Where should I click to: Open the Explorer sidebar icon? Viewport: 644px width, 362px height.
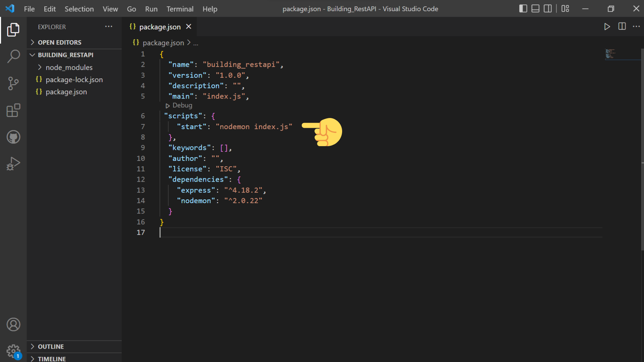pos(13,30)
